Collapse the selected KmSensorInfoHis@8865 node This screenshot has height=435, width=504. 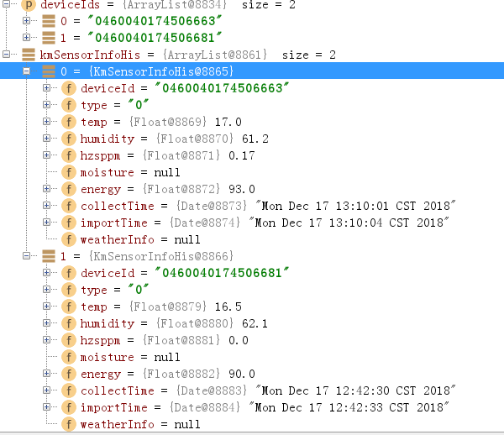pyautogui.click(x=26, y=71)
